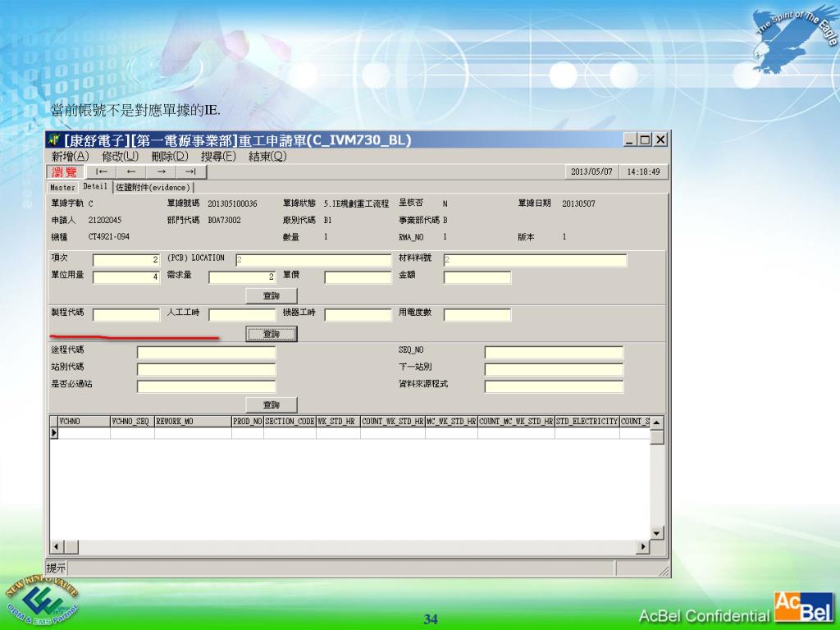Click the SECTION_CODE column header
This screenshot has height=630, width=840.
coord(290,422)
